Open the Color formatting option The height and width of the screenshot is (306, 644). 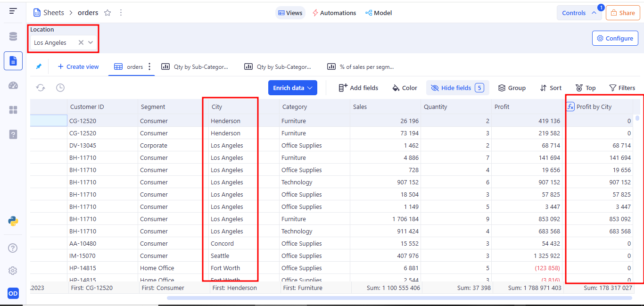point(405,88)
